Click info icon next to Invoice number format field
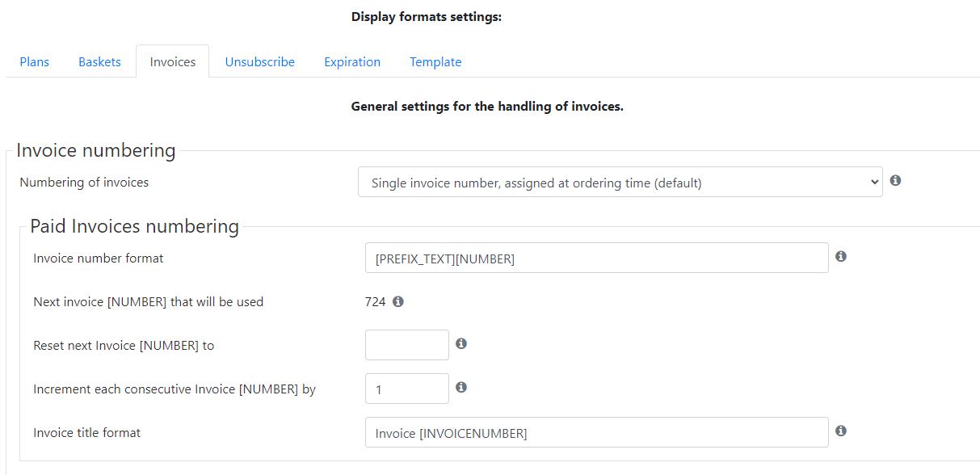 pos(840,256)
